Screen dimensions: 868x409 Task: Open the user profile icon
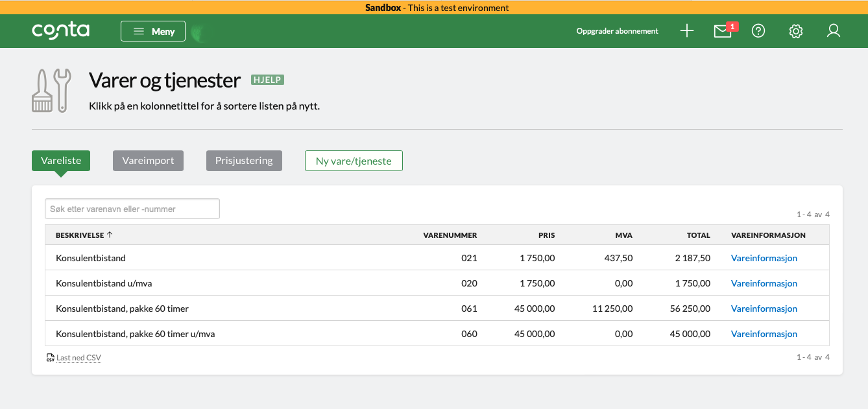(x=833, y=31)
